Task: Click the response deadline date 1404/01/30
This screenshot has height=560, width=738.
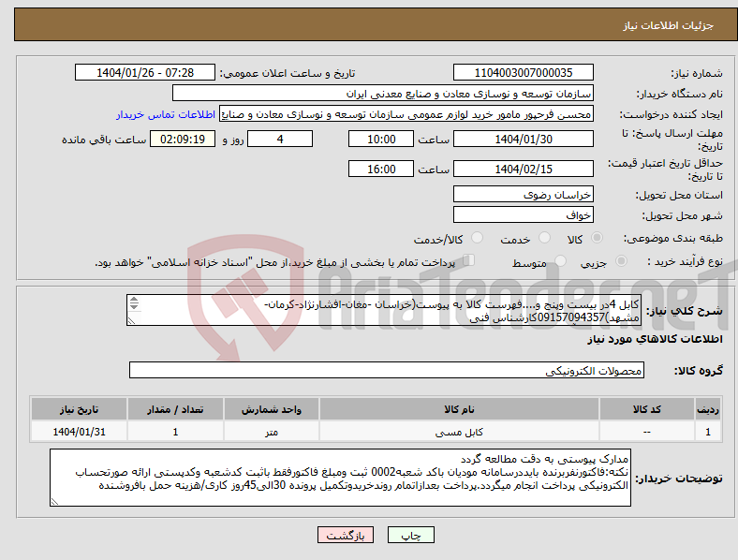Action: (523, 140)
